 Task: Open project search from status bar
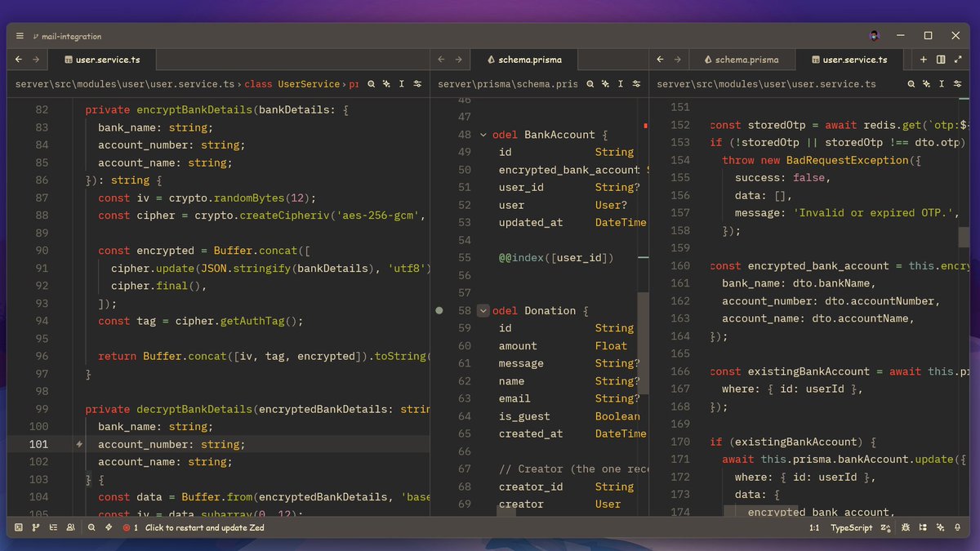click(91, 528)
